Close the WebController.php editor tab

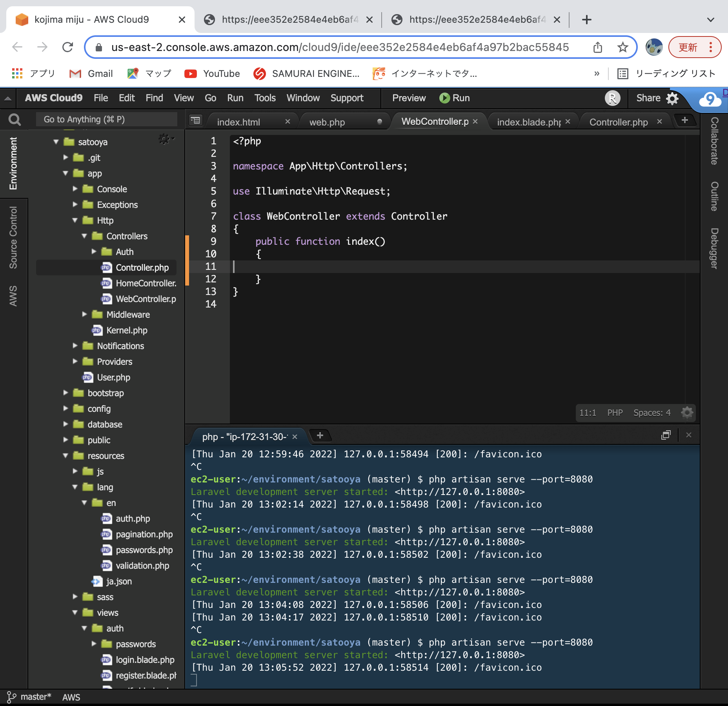click(475, 122)
